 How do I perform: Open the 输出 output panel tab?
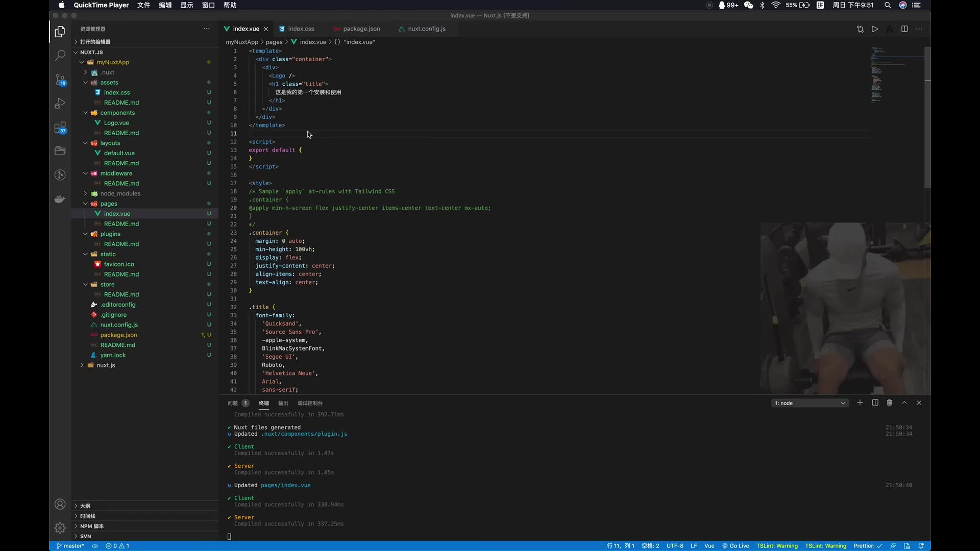pos(283,403)
